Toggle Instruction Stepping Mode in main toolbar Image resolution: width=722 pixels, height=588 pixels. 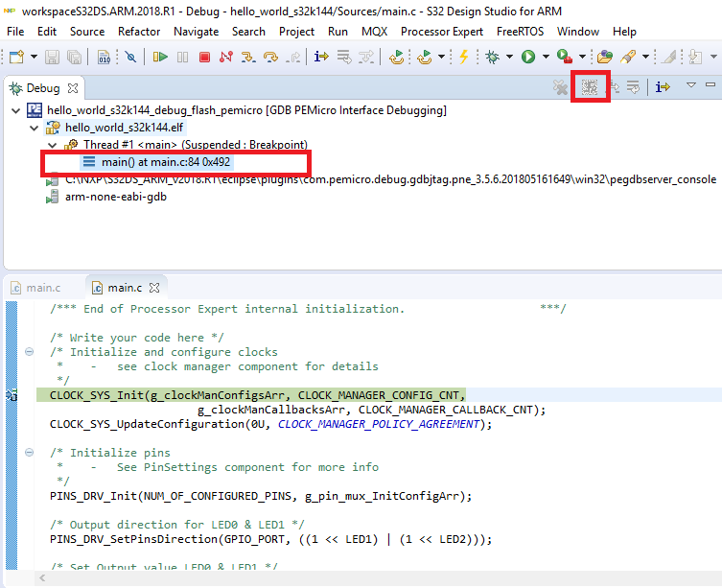pyautogui.click(x=321, y=57)
